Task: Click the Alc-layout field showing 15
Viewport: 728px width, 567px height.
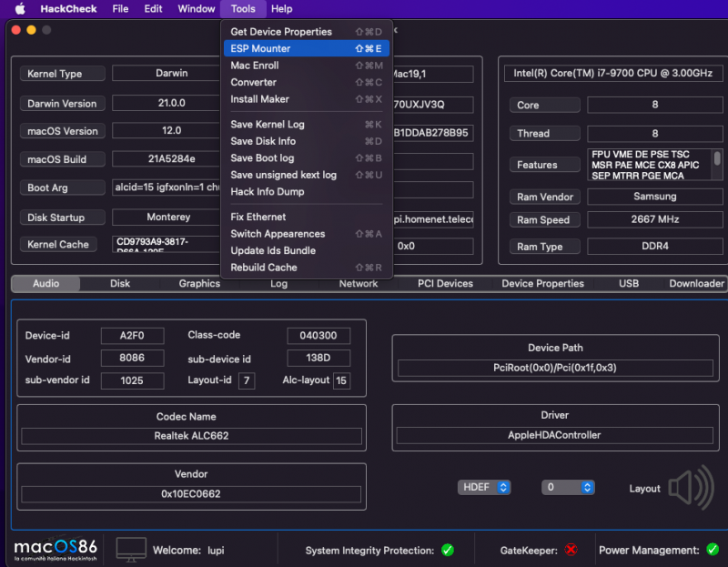Action: click(x=341, y=380)
